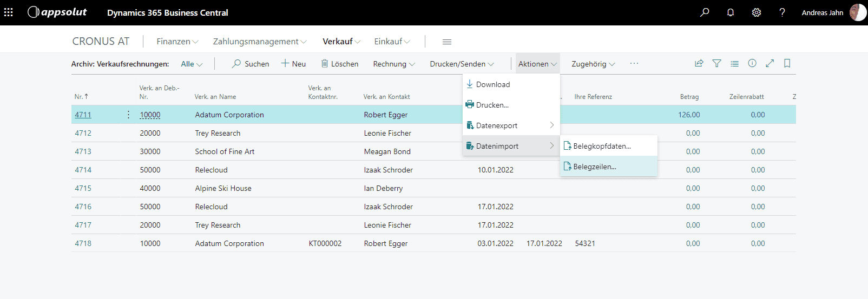Expand page with the arrows icon

[770, 63]
